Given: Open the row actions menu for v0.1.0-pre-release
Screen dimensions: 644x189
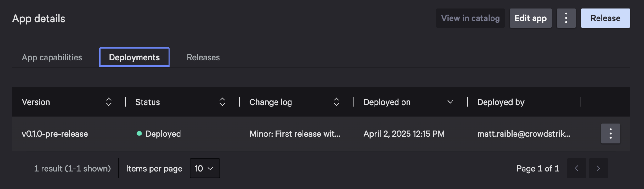Looking at the screenshot, I should click(x=610, y=134).
